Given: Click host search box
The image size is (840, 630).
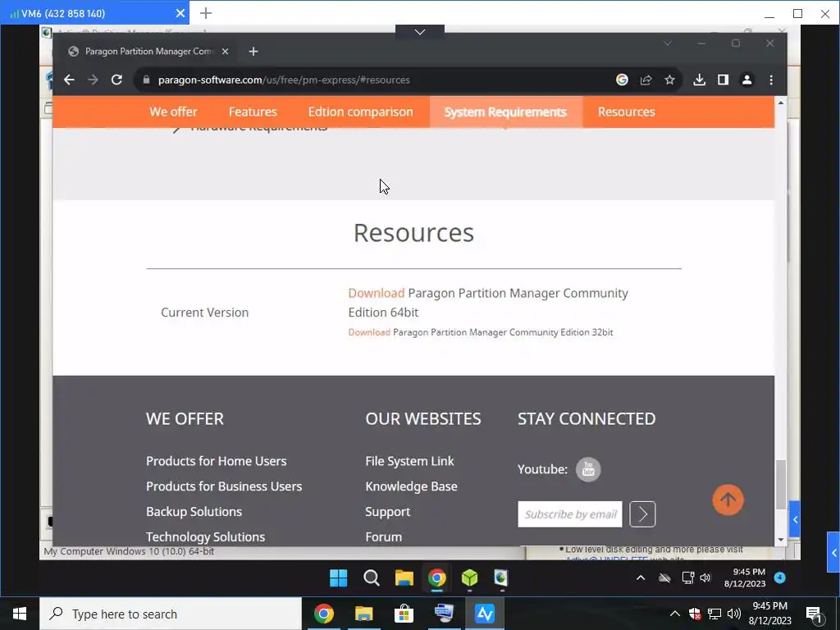Looking at the screenshot, I should [171, 614].
